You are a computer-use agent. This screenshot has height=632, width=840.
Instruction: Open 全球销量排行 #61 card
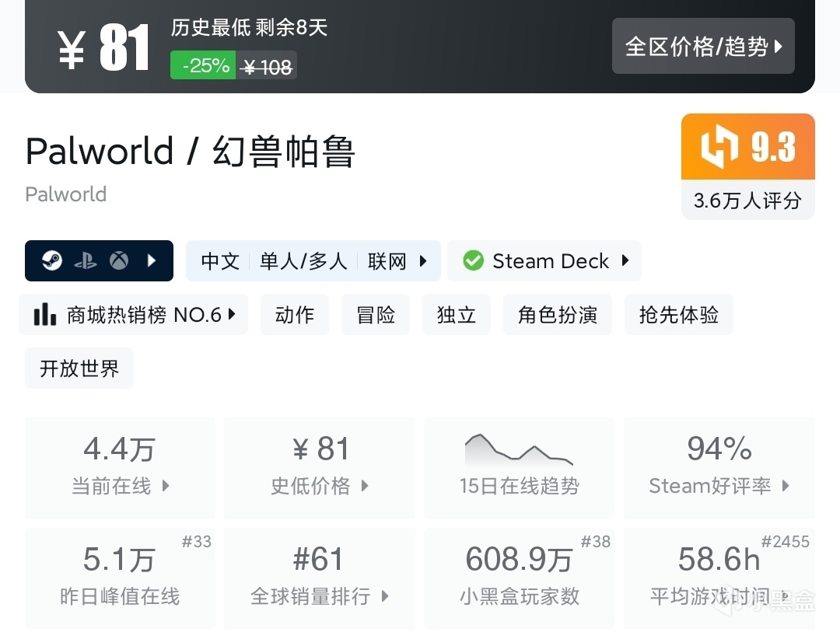(x=320, y=578)
